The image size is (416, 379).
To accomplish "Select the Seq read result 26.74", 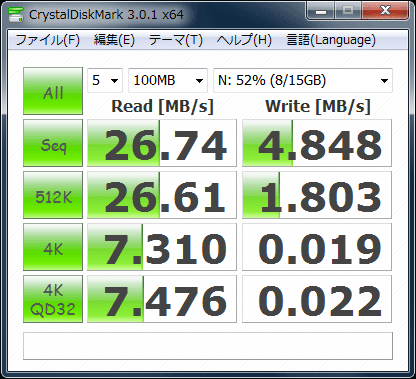I will pyautogui.click(x=162, y=143).
